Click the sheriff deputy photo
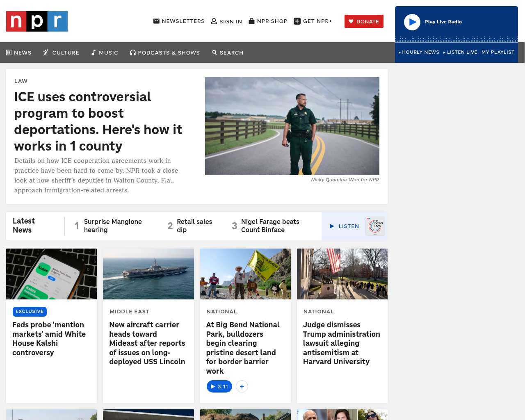The image size is (525, 420). click(x=292, y=126)
